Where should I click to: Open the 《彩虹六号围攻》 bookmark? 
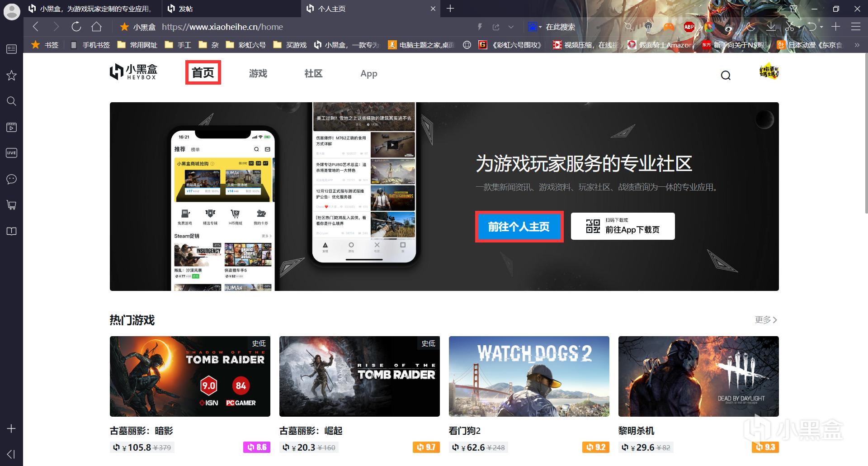[511, 45]
